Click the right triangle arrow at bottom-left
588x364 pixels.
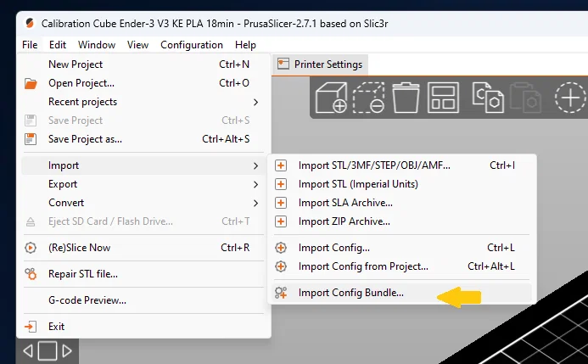pos(67,351)
